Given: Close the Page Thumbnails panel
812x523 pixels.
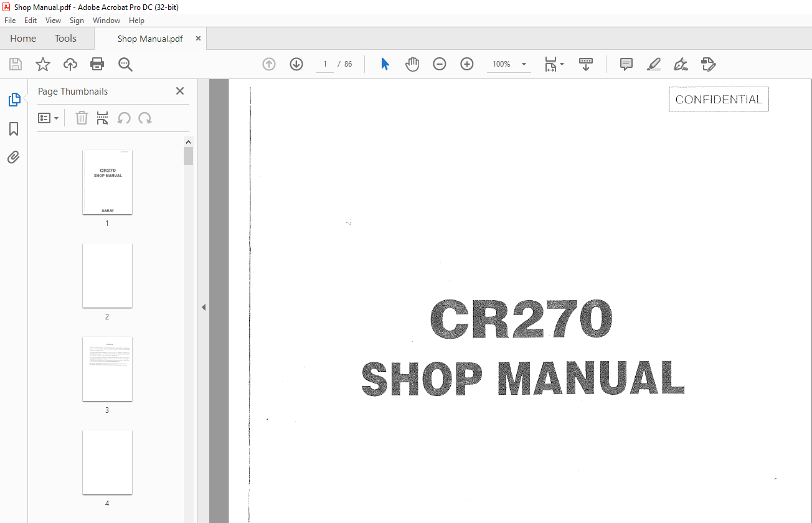Looking at the screenshot, I should (180, 91).
